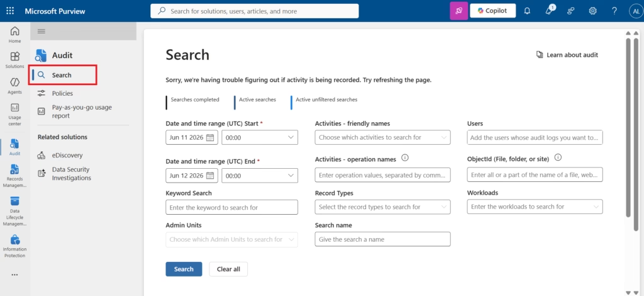Go to Home in the left rail
Image resolution: width=644 pixels, height=296 pixels.
tap(15, 35)
